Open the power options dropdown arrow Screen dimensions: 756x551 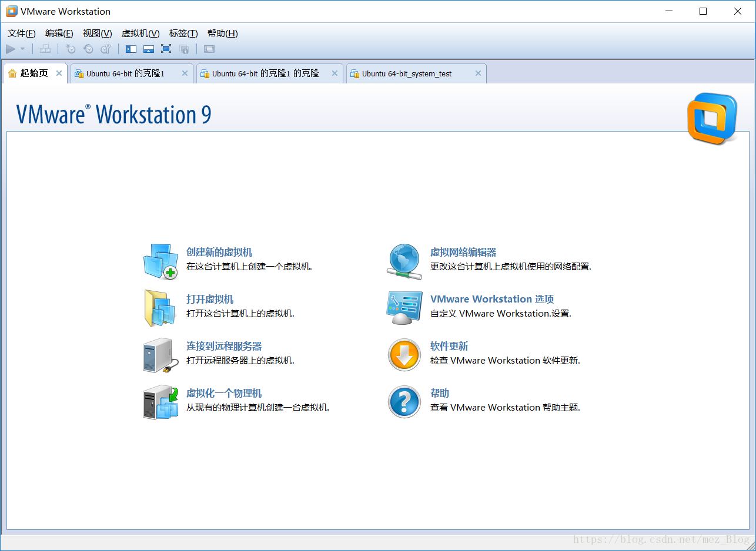22,49
